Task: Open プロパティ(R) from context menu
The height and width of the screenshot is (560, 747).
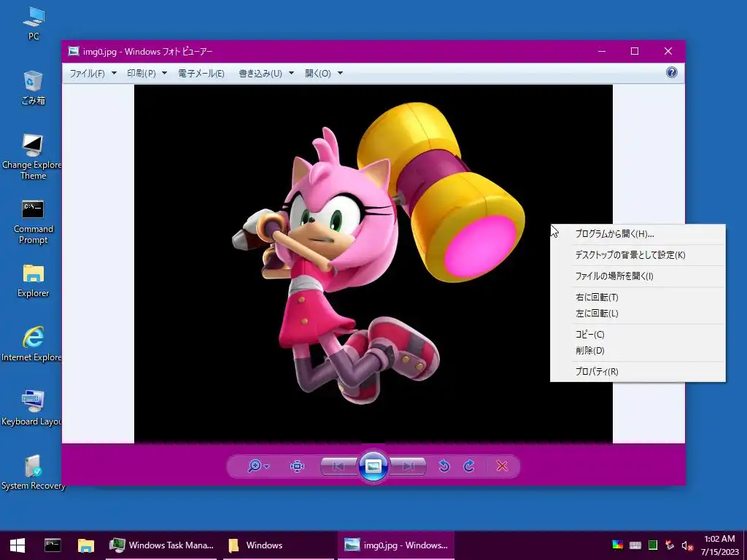Action: (x=638, y=371)
